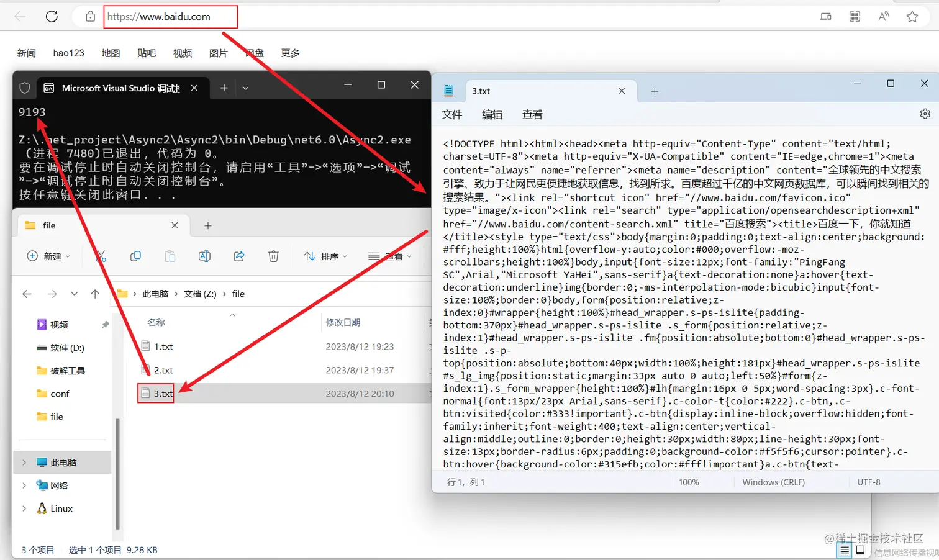Screen dimensions: 939x560
Task: Add a new Explorer tab
Action: pos(208,225)
